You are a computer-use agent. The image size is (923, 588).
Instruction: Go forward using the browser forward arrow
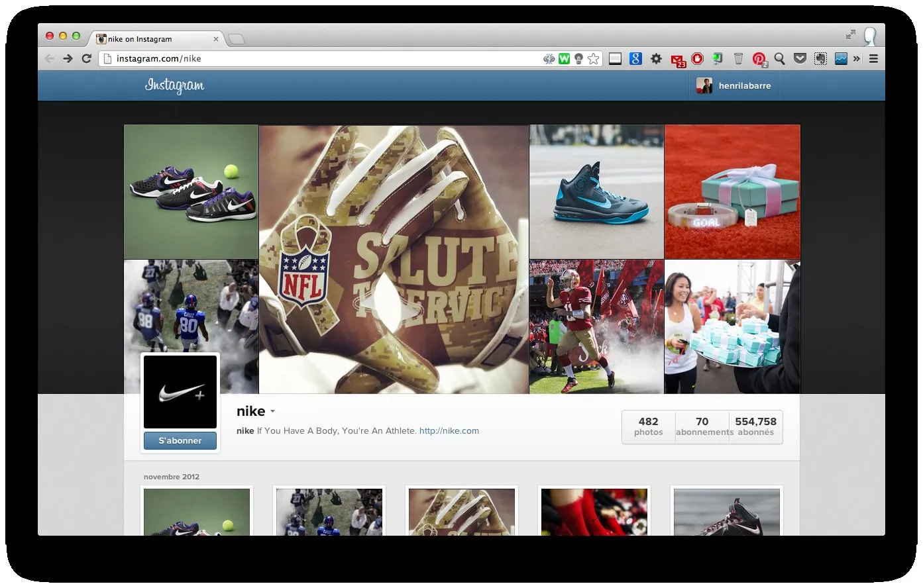tap(68, 59)
